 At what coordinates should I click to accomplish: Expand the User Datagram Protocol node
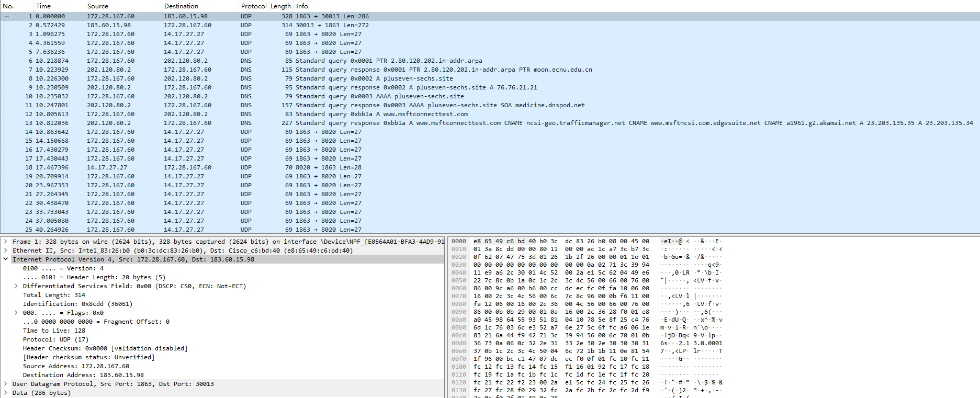6,384
